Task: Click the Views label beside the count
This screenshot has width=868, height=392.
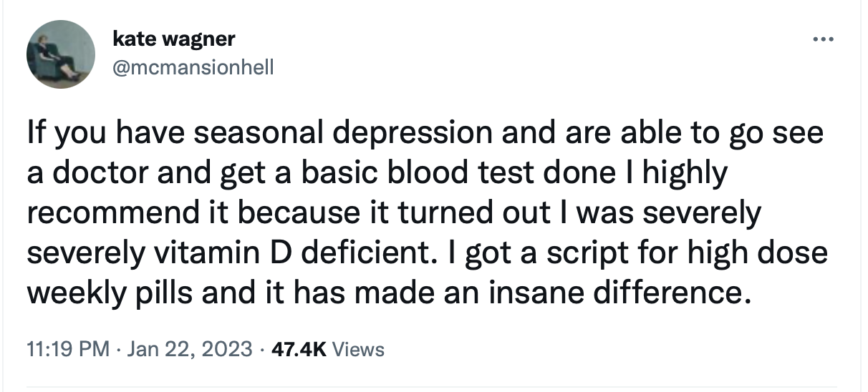Action: (x=359, y=349)
